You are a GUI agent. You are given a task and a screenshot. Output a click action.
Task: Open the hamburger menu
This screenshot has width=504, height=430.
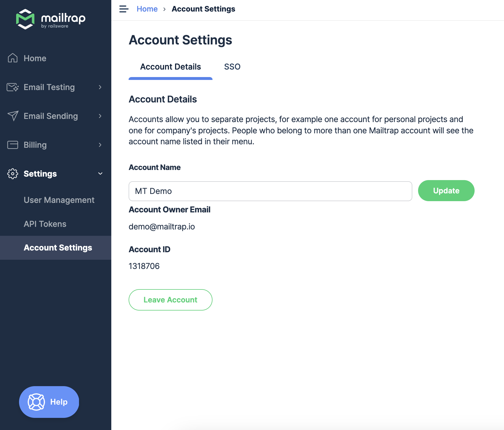(x=124, y=9)
